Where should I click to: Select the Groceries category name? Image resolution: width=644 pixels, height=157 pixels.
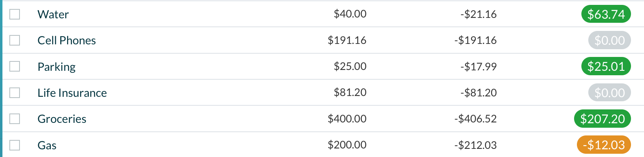tap(62, 119)
